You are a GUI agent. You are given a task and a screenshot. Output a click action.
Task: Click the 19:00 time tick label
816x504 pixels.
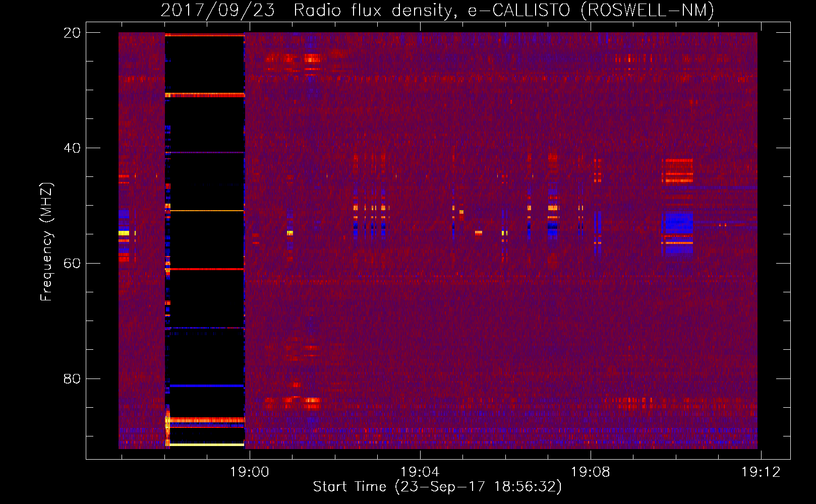click(250, 472)
